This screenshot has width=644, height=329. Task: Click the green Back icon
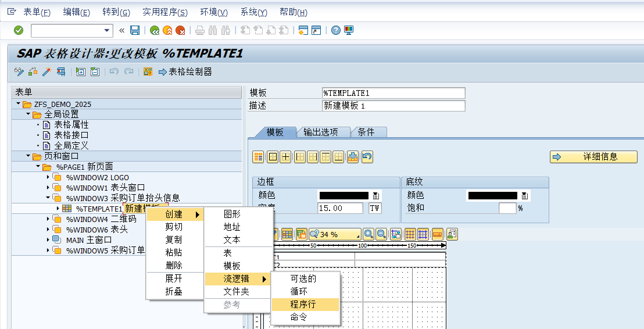(x=155, y=30)
